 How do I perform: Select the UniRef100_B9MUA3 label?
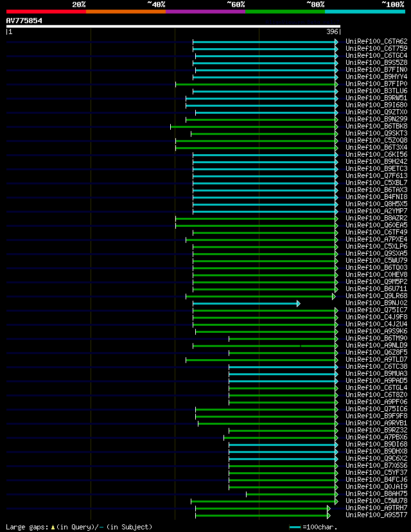(x=376, y=373)
